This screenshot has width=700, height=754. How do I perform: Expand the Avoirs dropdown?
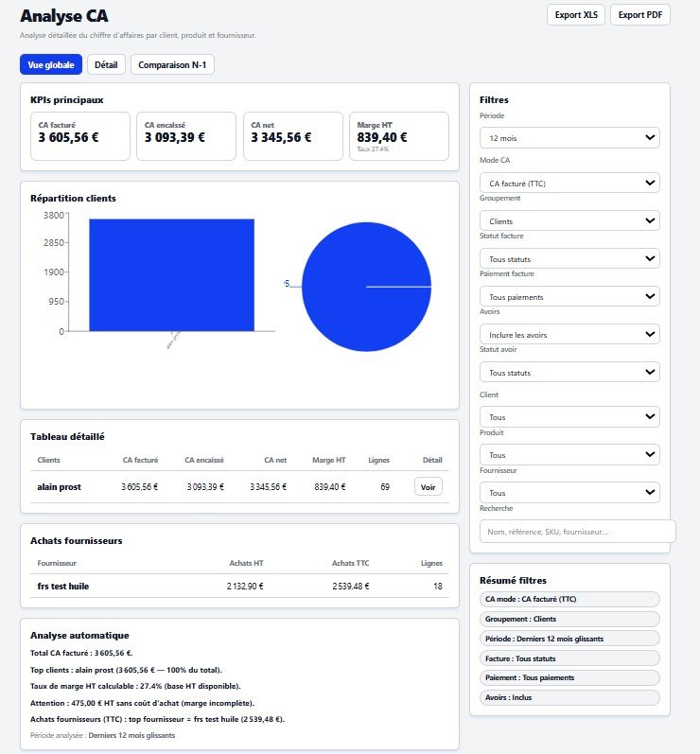[569, 334]
